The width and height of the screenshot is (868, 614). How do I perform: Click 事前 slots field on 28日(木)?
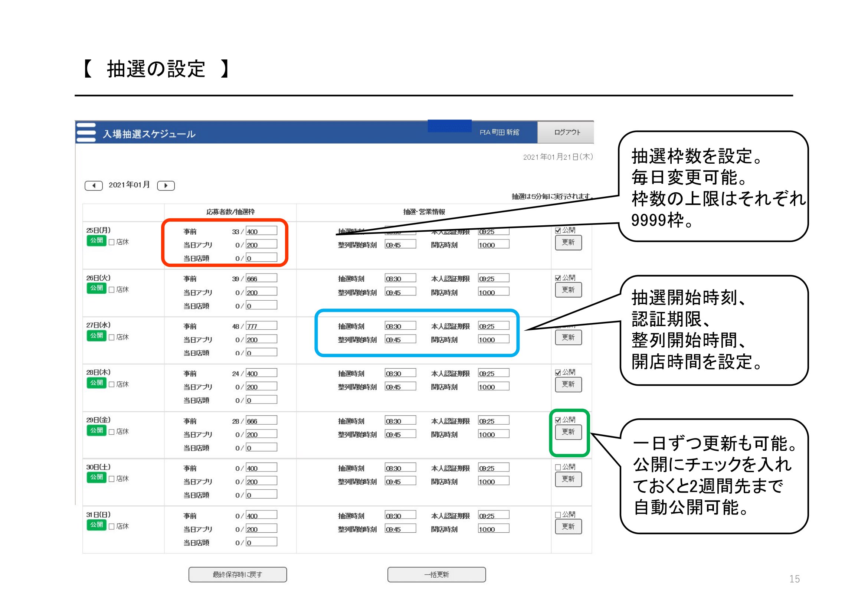point(261,373)
